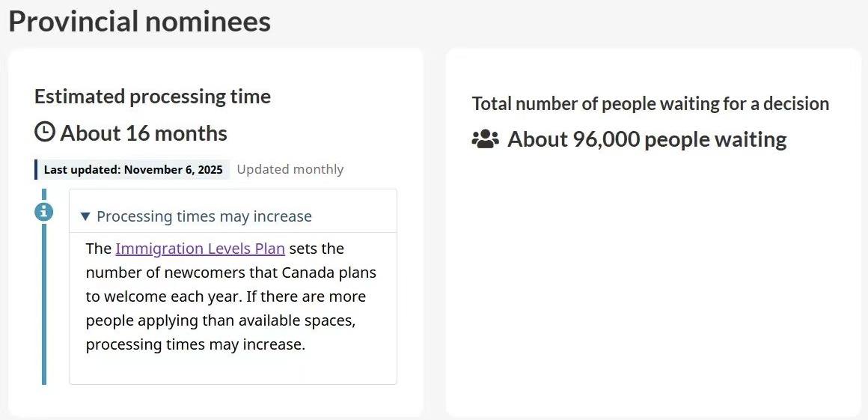Collapse using the triangle before Processing times

tap(85, 216)
